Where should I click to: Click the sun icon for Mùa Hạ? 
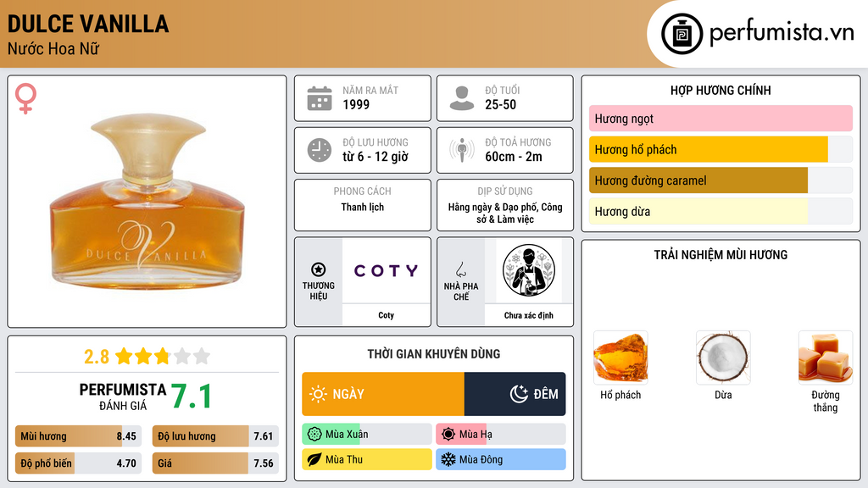click(448, 435)
